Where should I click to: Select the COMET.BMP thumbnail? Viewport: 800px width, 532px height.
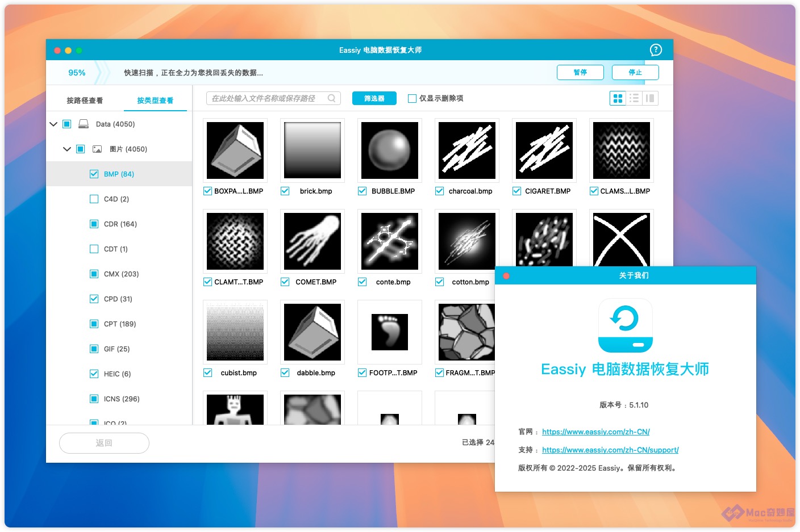coord(312,241)
